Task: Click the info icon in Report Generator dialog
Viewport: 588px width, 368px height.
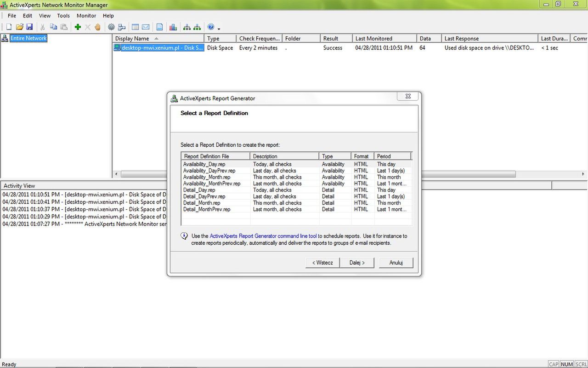Action: point(184,236)
